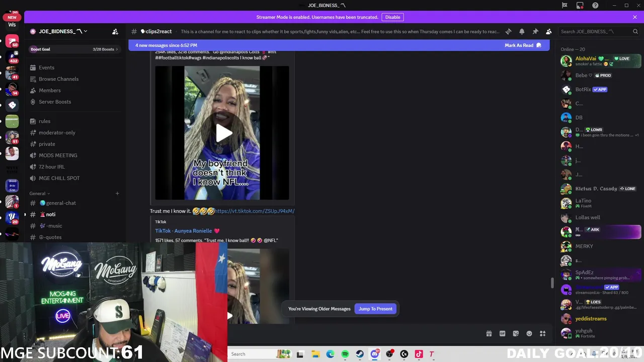Open Kletus D. Casady member entry

click(x=600, y=189)
